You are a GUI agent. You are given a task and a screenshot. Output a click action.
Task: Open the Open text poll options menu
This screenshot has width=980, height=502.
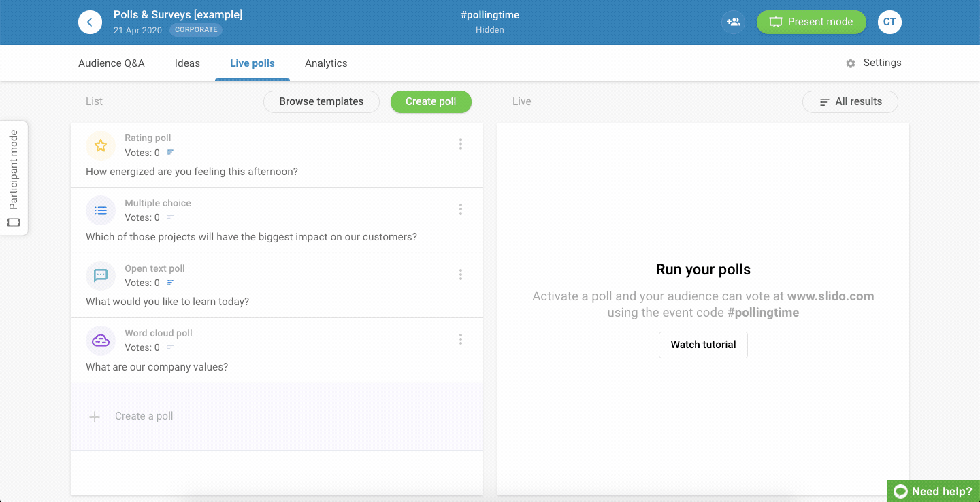click(461, 274)
